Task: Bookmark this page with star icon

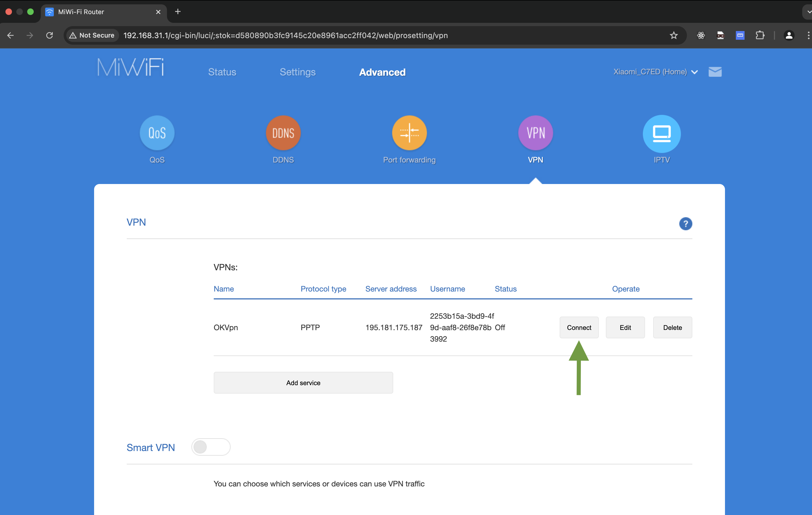Action: click(x=673, y=35)
